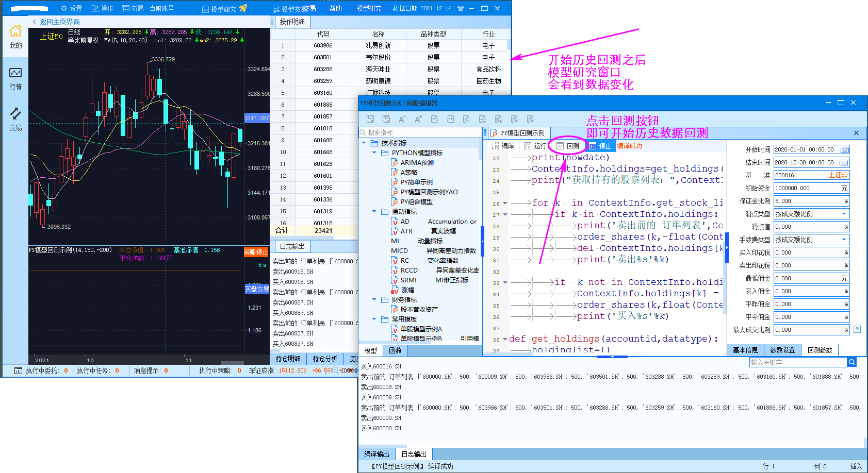Click the 返回主页界面 link
The height and width of the screenshot is (473, 868).
click(56, 22)
